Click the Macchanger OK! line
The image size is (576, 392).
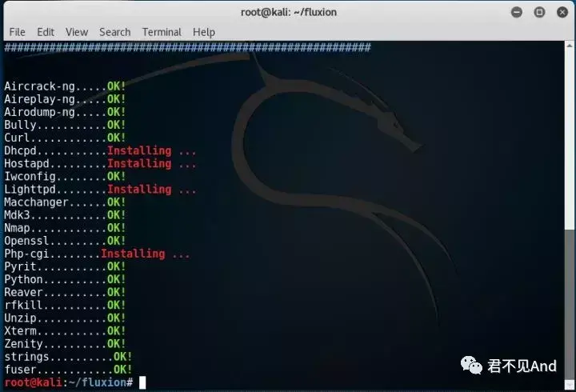point(65,202)
